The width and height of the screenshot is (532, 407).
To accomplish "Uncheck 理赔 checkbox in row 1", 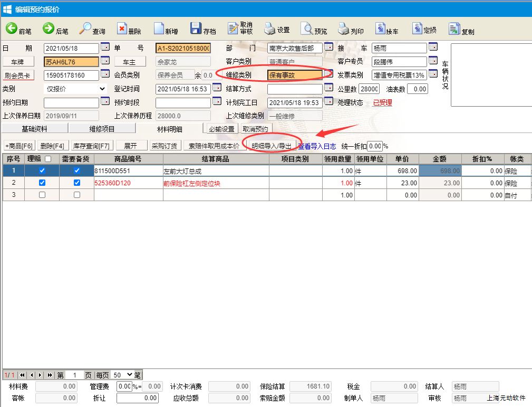I will pos(42,171).
